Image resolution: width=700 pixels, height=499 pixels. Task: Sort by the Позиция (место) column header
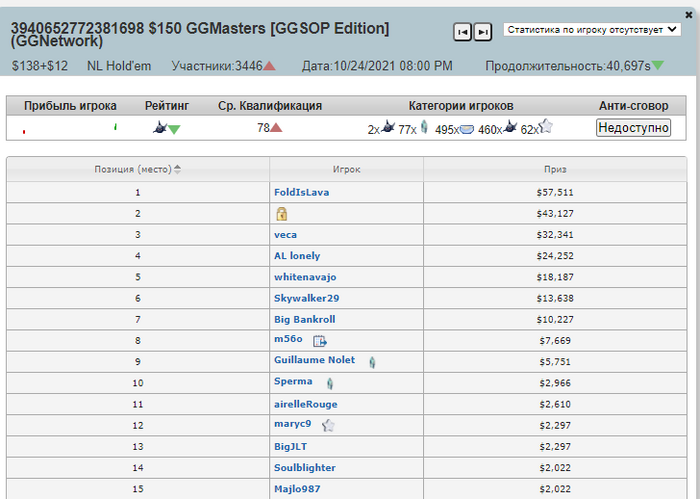click(x=138, y=169)
